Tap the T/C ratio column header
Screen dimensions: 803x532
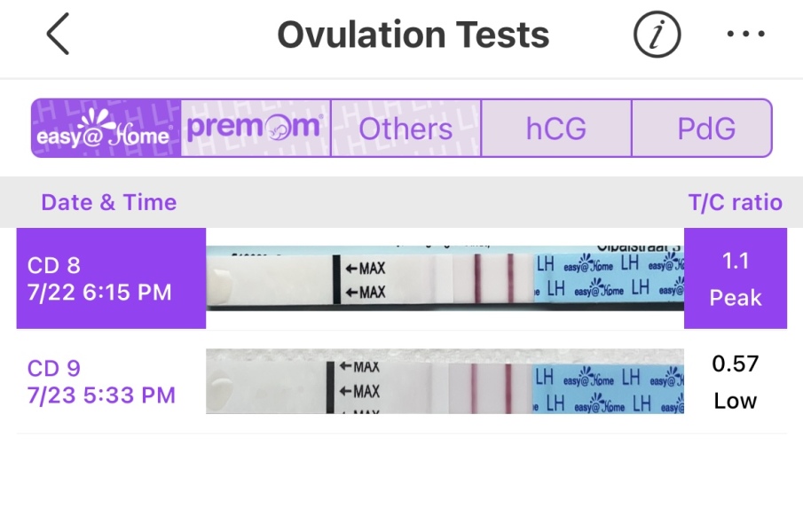click(736, 202)
